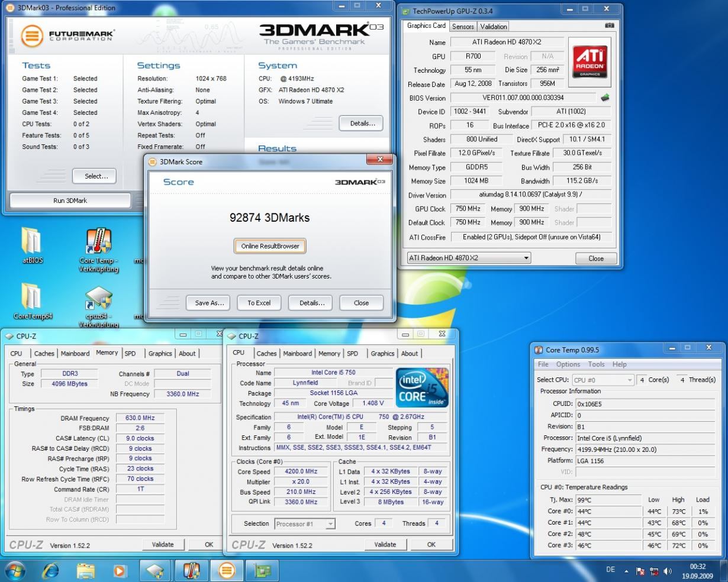This screenshot has width=728, height=582.
Task: Click Core #0 temperature reading 44°C
Action: (608, 511)
